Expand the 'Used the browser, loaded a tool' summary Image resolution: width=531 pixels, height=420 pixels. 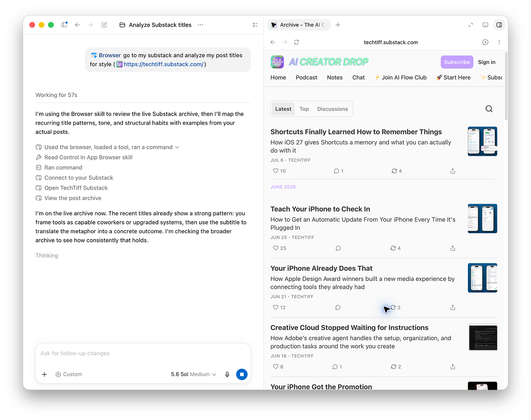[108, 147]
